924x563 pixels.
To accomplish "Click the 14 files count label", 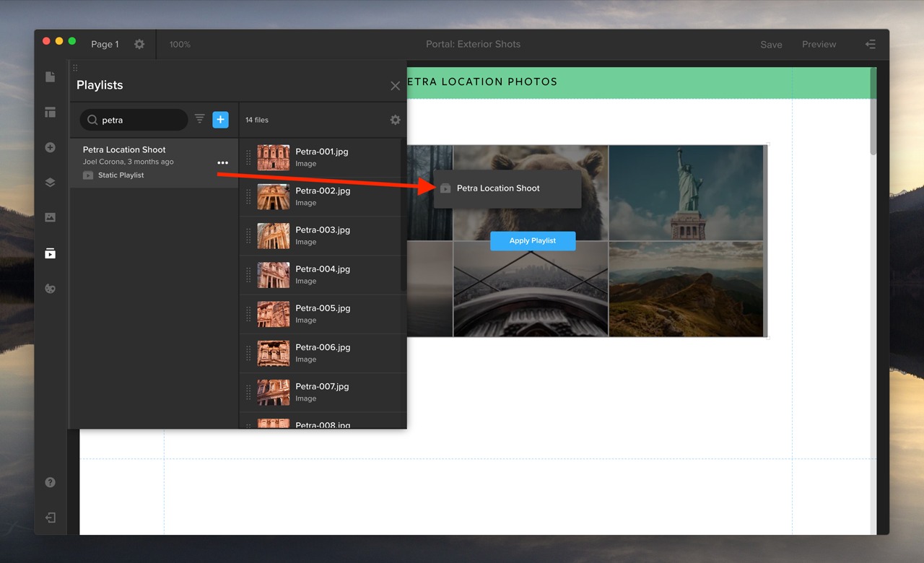I will point(257,120).
